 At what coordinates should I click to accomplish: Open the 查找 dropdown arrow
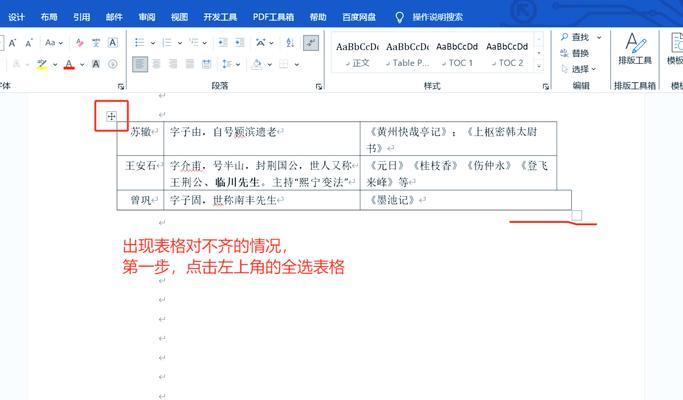[599, 37]
